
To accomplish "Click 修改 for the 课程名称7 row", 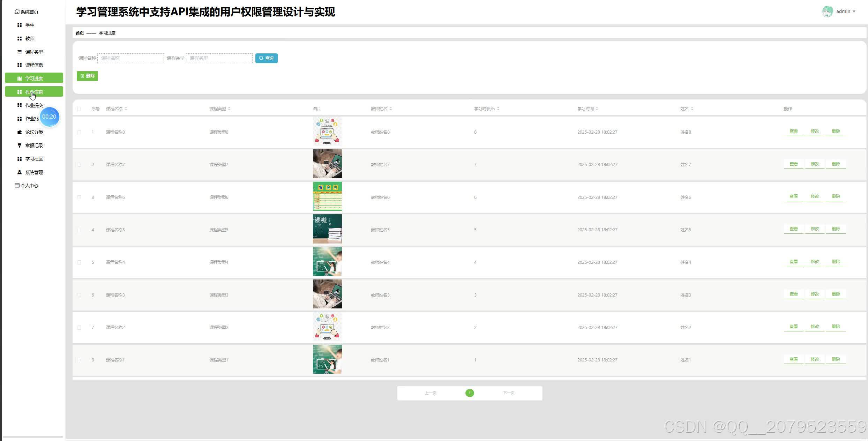I will (x=815, y=164).
